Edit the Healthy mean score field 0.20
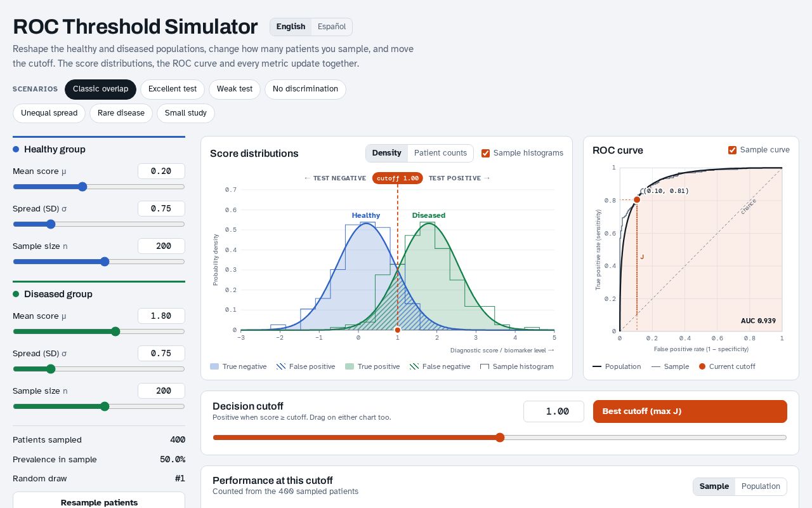812x508 pixels. [x=161, y=171]
